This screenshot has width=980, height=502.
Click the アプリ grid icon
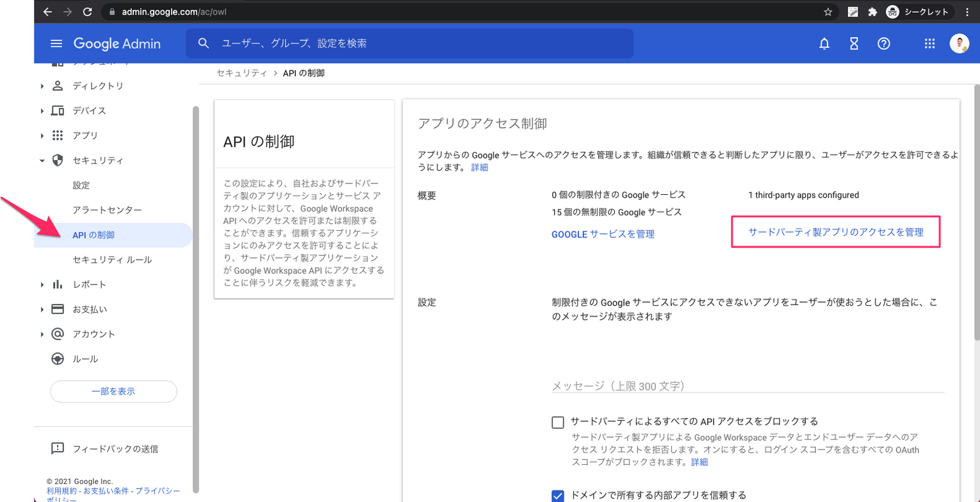(58, 135)
